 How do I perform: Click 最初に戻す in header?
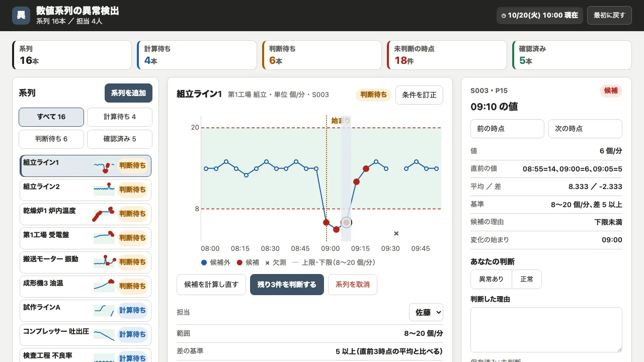(609, 15)
